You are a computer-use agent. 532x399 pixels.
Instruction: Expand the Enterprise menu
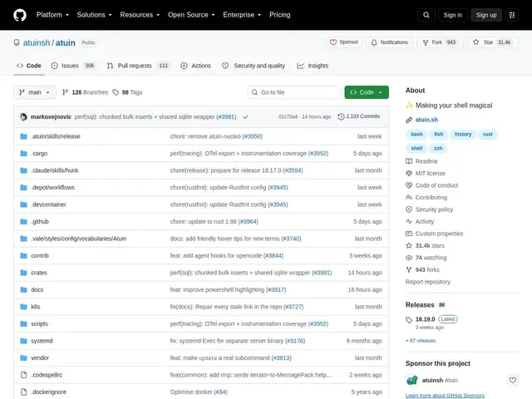(242, 15)
